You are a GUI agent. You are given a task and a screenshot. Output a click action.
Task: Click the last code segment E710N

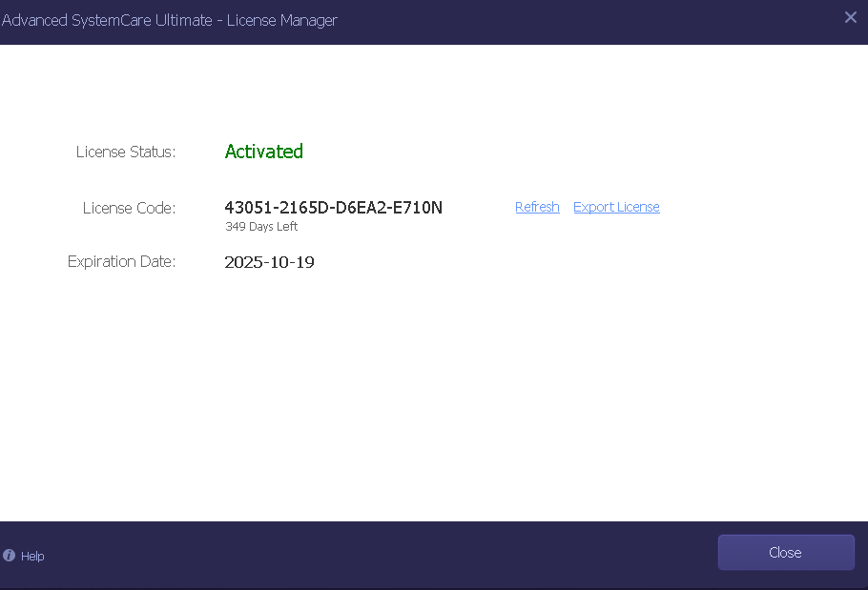click(420, 208)
